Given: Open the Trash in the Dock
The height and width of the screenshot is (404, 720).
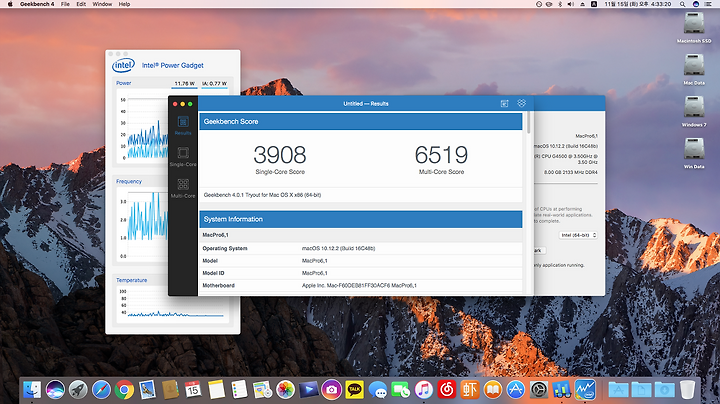Looking at the screenshot, I should [x=687, y=390].
